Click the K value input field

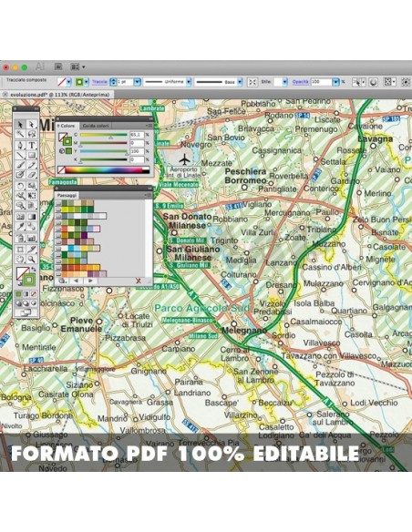tap(137, 159)
